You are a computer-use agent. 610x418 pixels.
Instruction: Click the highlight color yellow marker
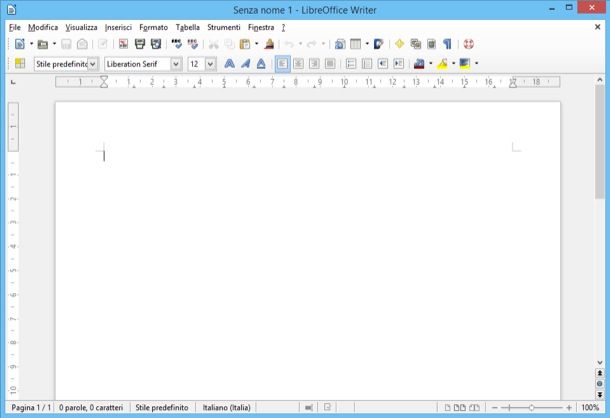(x=442, y=64)
